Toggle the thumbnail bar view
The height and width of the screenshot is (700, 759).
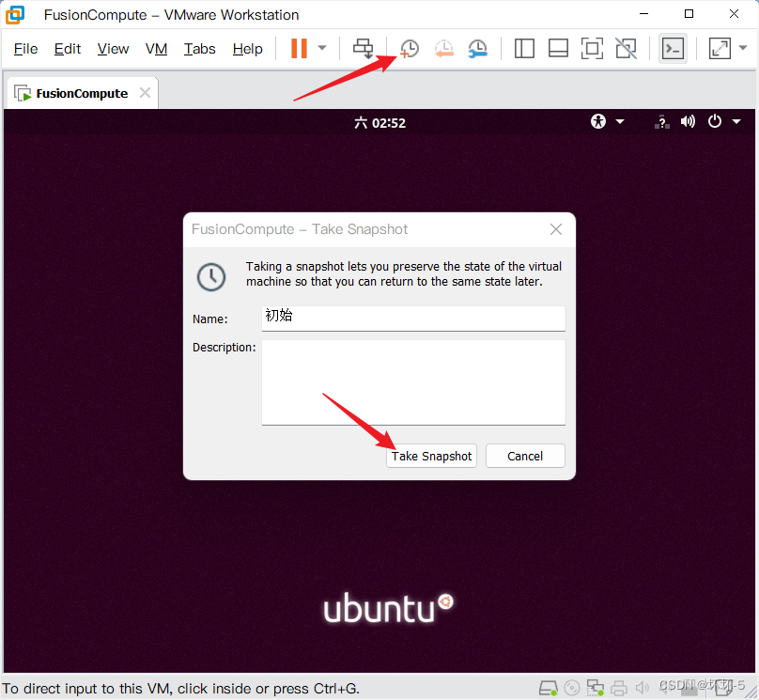point(558,49)
